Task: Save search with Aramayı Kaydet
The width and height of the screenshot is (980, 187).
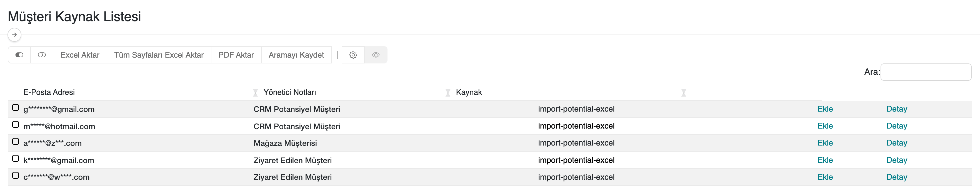Action: coord(296,55)
